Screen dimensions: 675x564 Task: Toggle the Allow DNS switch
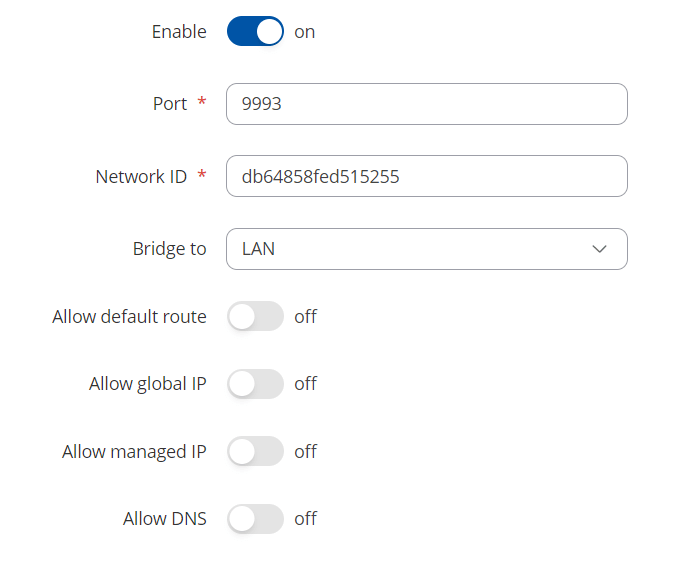coord(255,519)
